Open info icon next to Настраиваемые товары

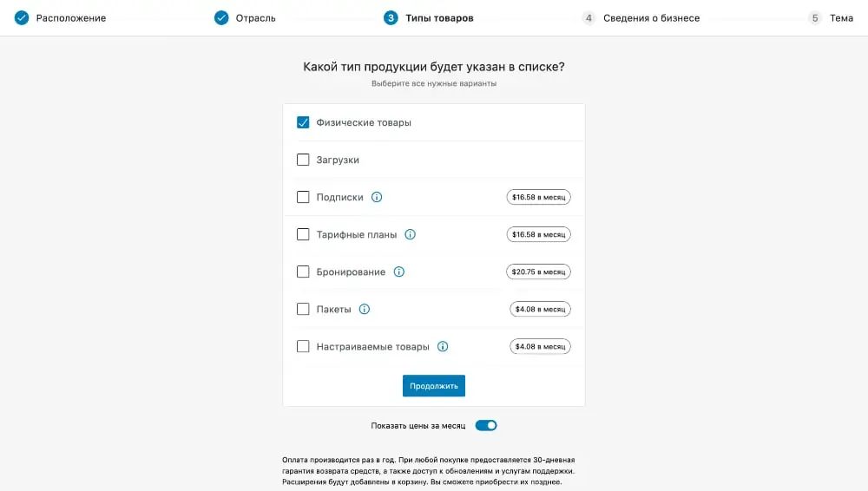443,346
